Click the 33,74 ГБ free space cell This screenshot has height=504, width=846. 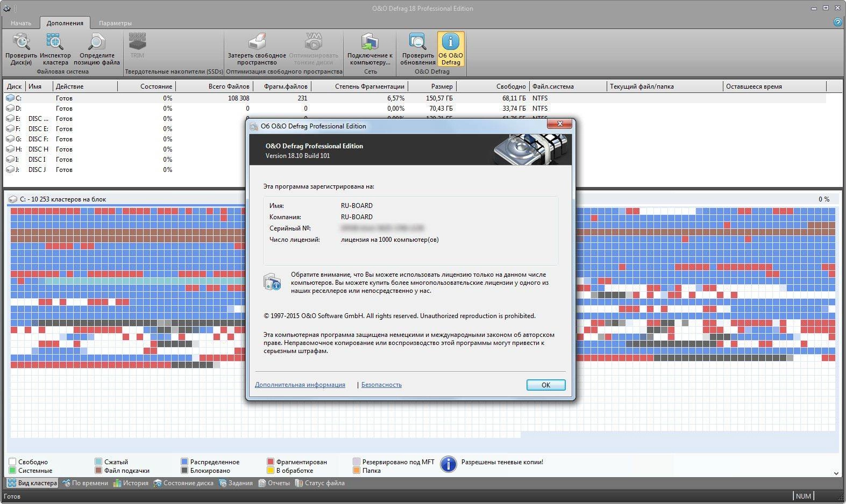[514, 109]
